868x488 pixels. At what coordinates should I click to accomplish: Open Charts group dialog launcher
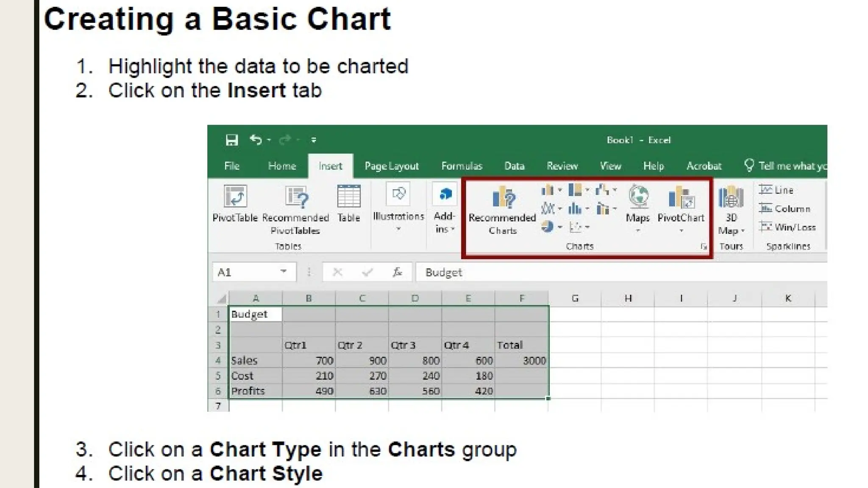click(x=704, y=247)
